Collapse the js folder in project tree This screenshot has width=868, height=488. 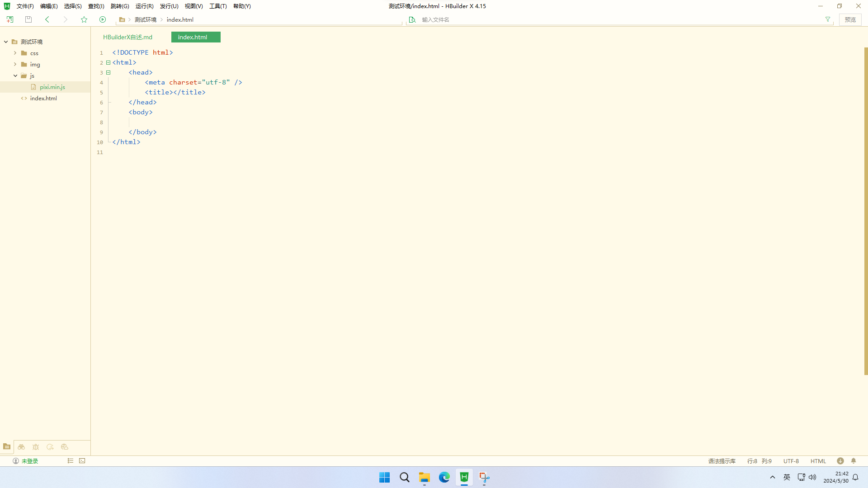(x=15, y=75)
